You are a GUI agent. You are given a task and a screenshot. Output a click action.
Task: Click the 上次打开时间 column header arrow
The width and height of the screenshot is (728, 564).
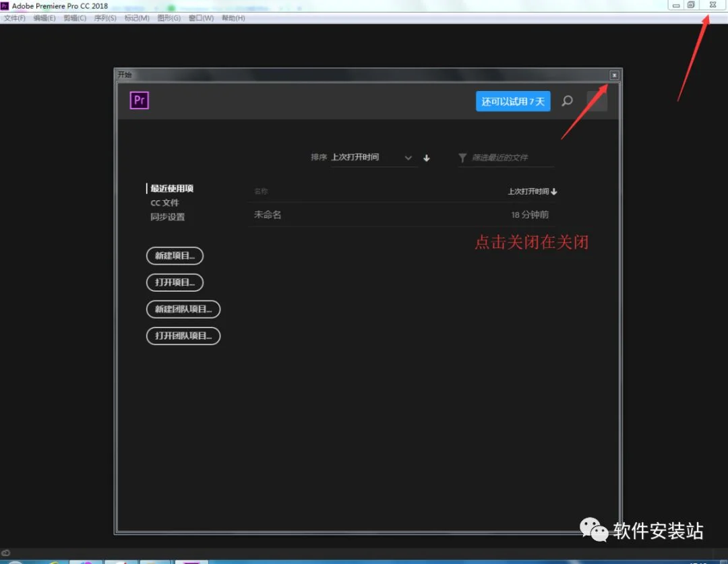coord(553,191)
